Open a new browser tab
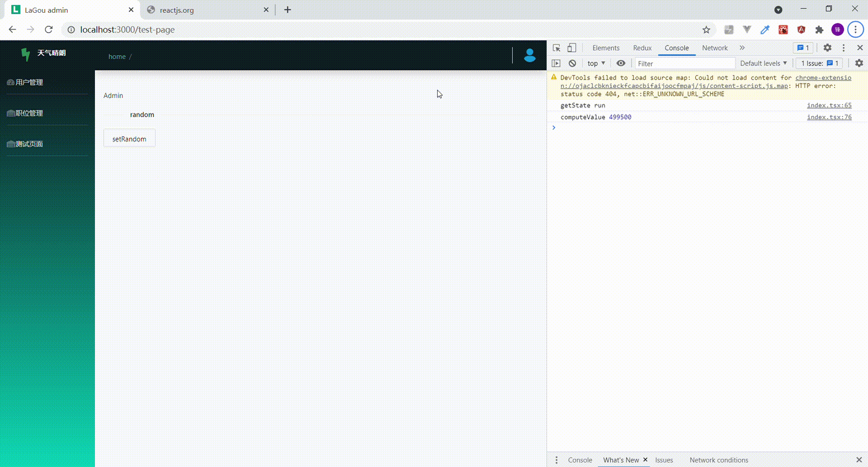This screenshot has width=868, height=467. tap(288, 10)
